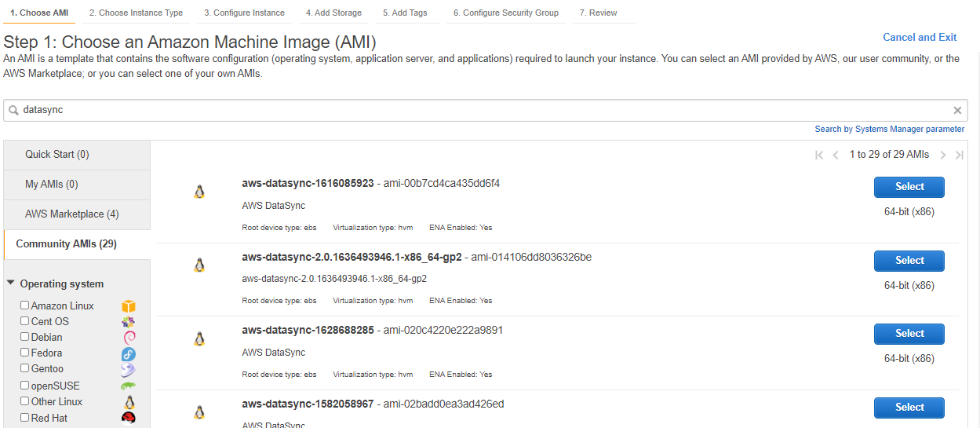Image resolution: width=980 pixels, height=428 pixels.
Task: Go to the first page of AMIs
Action: pyautogui.click(x=819, y=155)
